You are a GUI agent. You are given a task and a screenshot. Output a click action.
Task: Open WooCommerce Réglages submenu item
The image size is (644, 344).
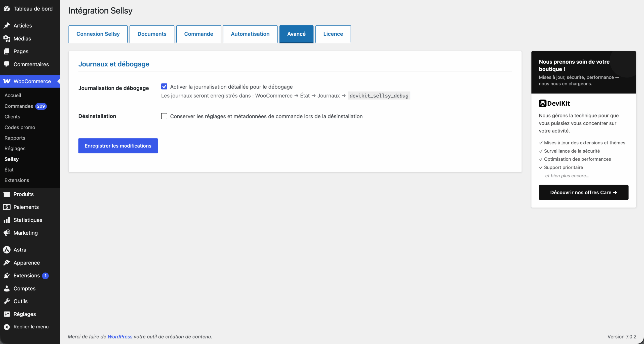[x=15, y=148]
